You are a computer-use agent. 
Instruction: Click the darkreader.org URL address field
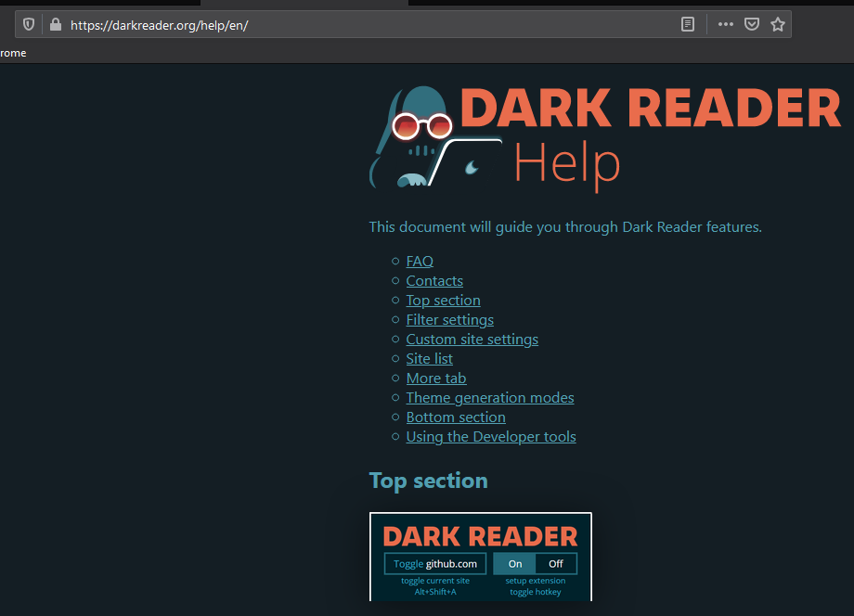[x=371, y=25]
